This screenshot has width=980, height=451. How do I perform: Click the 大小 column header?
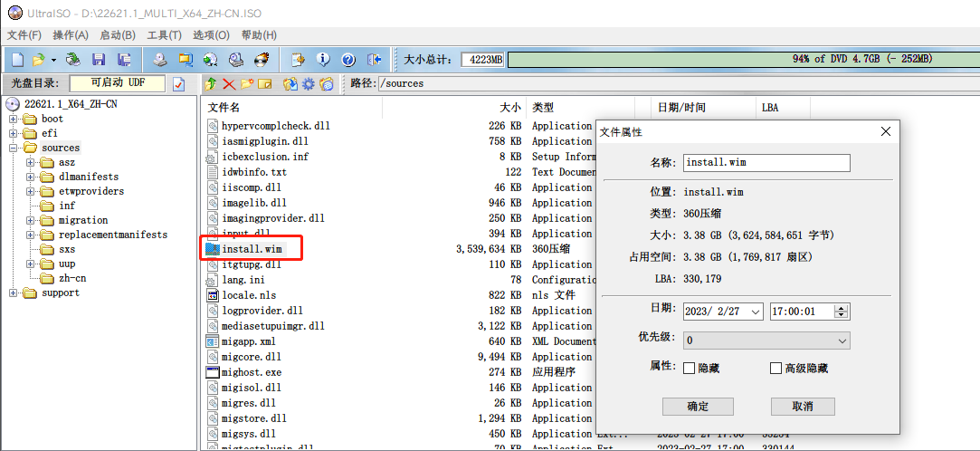point(454,108)
